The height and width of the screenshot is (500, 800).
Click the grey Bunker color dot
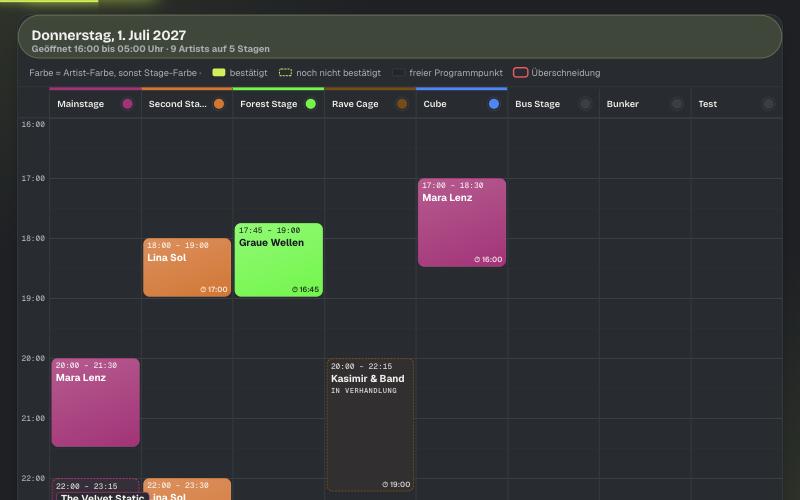[677, 104]
